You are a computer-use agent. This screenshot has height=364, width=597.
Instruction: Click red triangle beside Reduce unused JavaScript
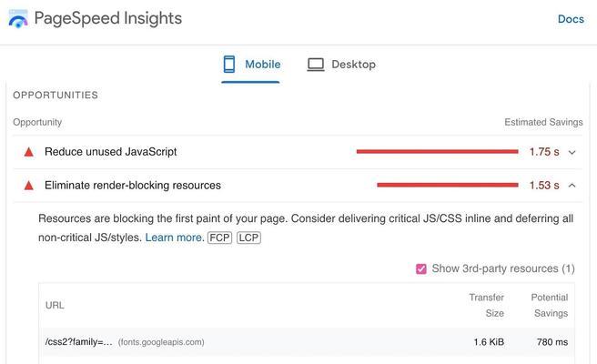coord(28,152)
